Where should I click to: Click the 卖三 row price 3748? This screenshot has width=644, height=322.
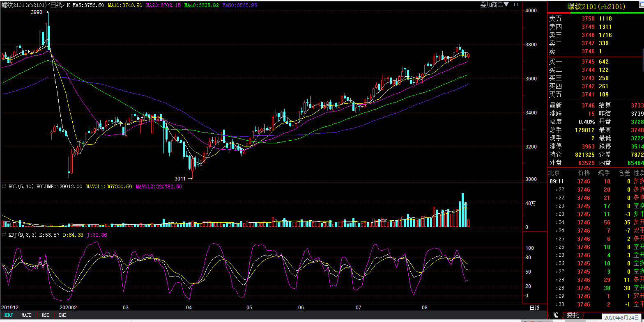coord(588,35)
